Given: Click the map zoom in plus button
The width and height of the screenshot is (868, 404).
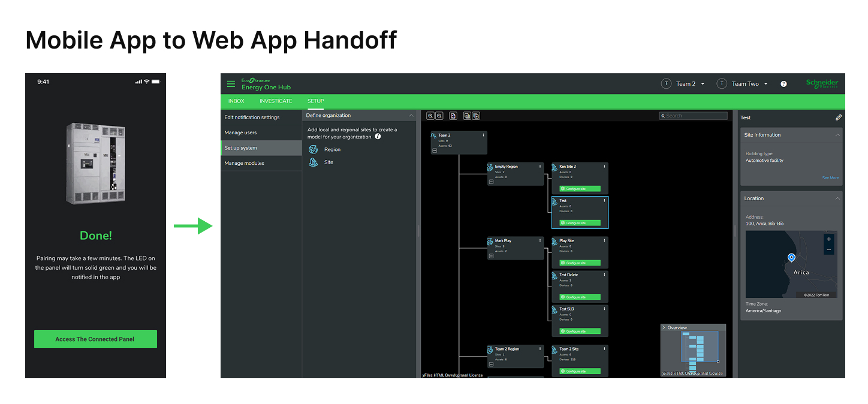Looking at the screenshot, I should click(829, 239).
